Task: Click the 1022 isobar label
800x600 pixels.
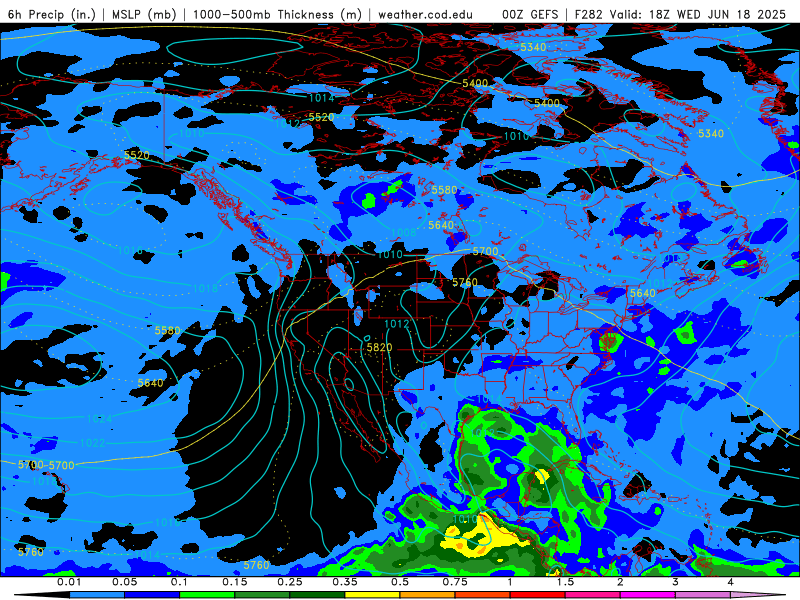Action: (92, 443)
